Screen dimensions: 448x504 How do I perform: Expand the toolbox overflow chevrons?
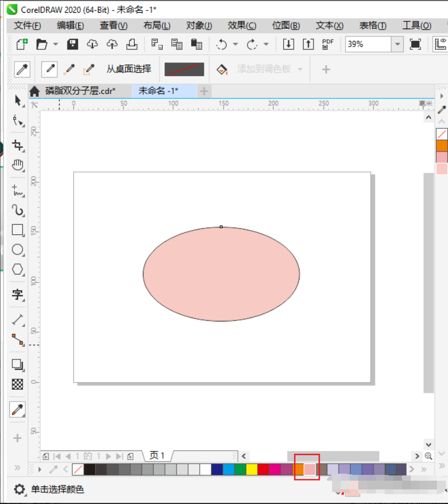tap(17, 468)
